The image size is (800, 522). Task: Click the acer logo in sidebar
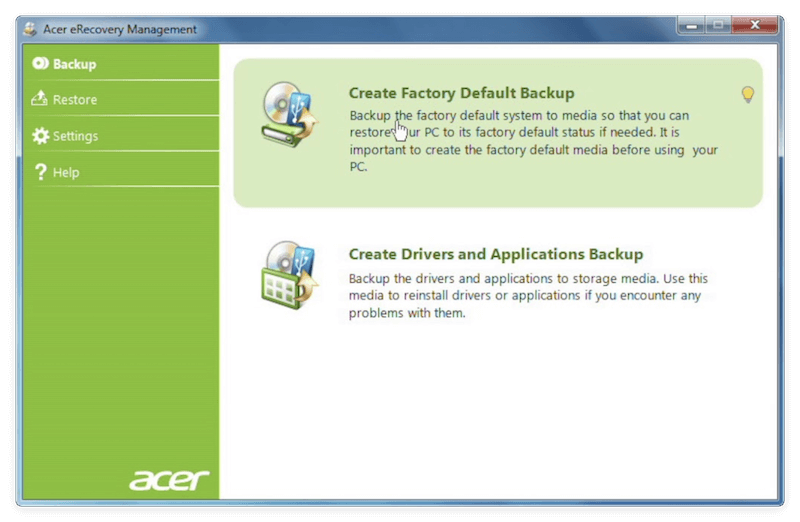(168, 480)
